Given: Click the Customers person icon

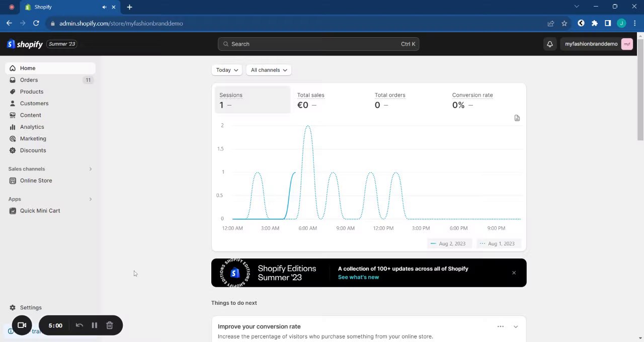Looking at the screenshot, I should click(13, 104).
